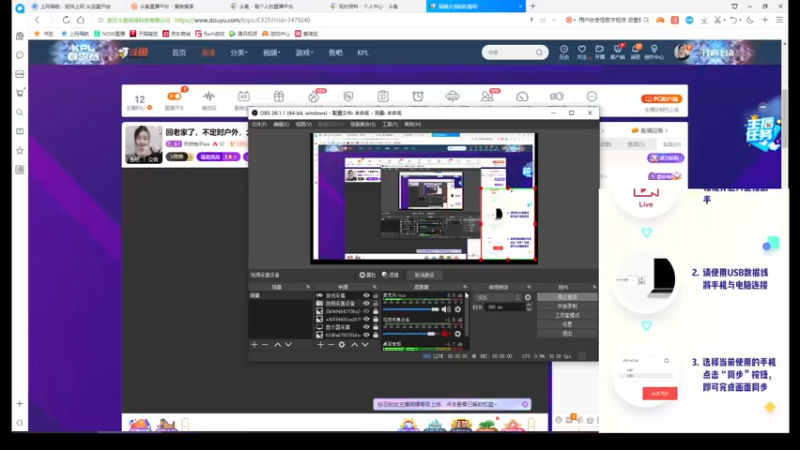The image size is (800, 450).
Task: Toggle visibility of second OBS source 视频采集设备
Action: (366, 303)
